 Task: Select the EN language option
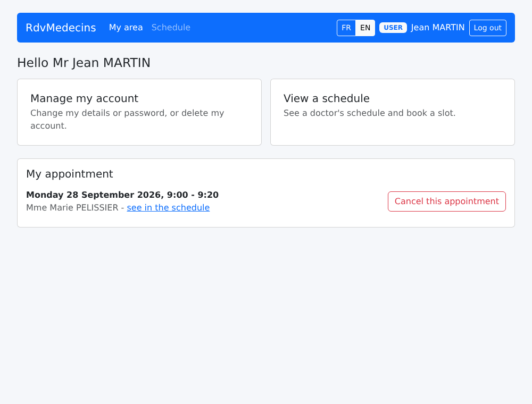(x=365, y=28)
